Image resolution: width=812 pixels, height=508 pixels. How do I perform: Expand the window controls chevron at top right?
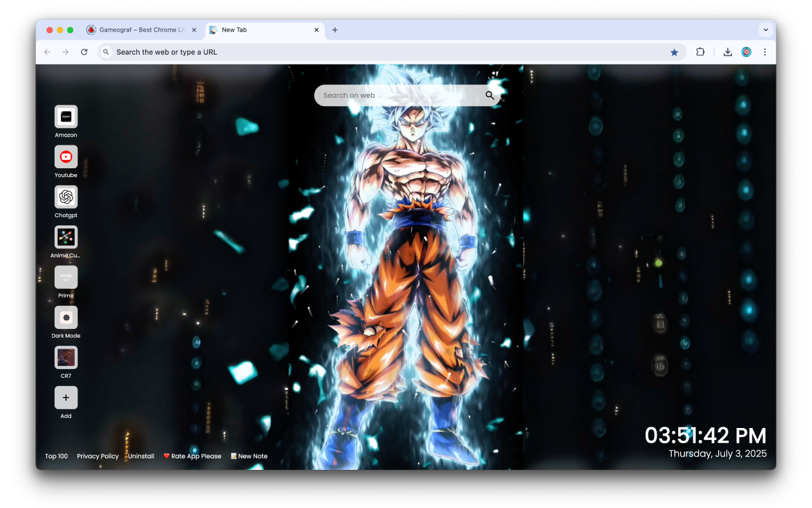coord(766,29)
